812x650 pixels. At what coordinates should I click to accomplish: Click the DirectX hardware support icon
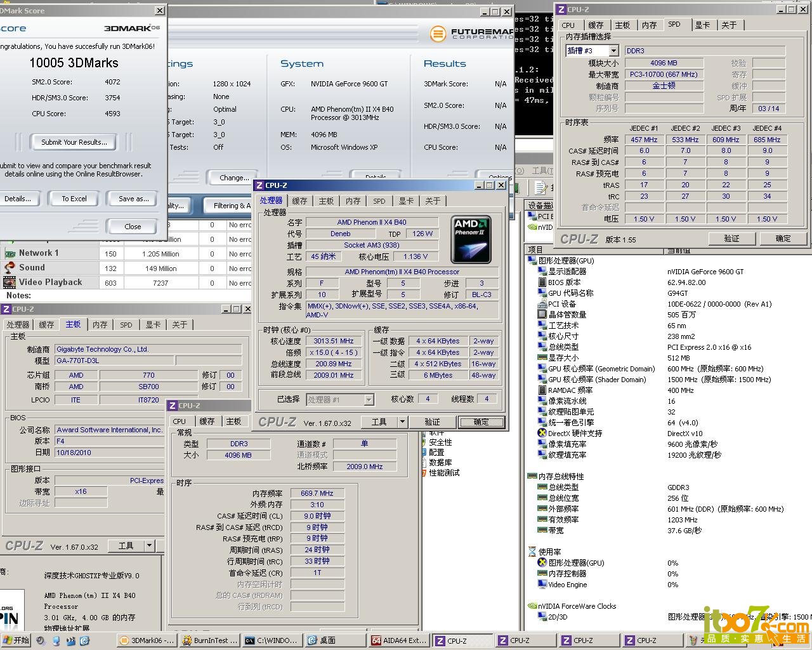pyautogui.click(x=542, y=433)
